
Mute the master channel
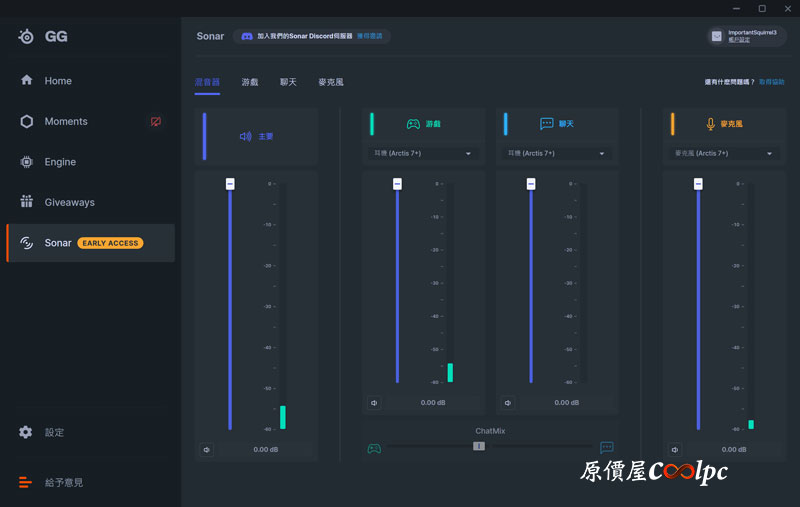207,450
